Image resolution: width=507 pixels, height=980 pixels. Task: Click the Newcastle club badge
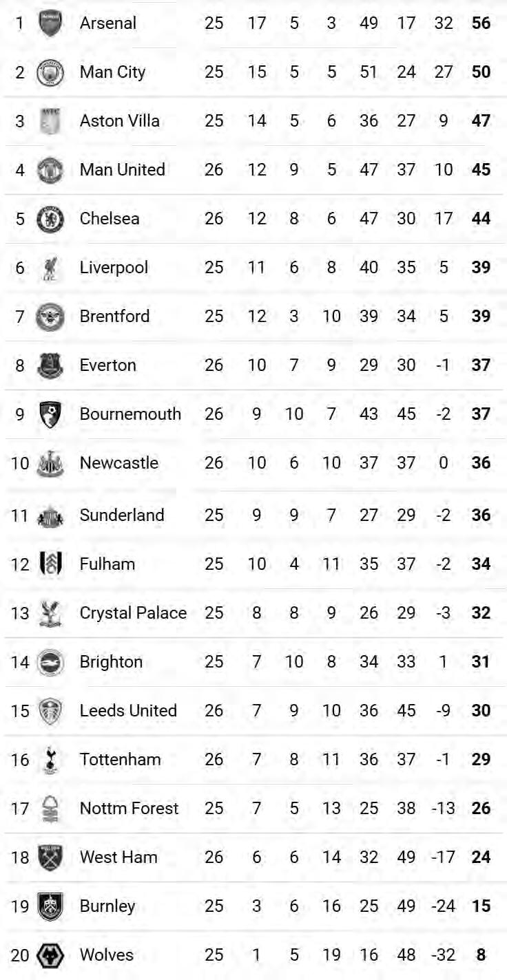50,463
